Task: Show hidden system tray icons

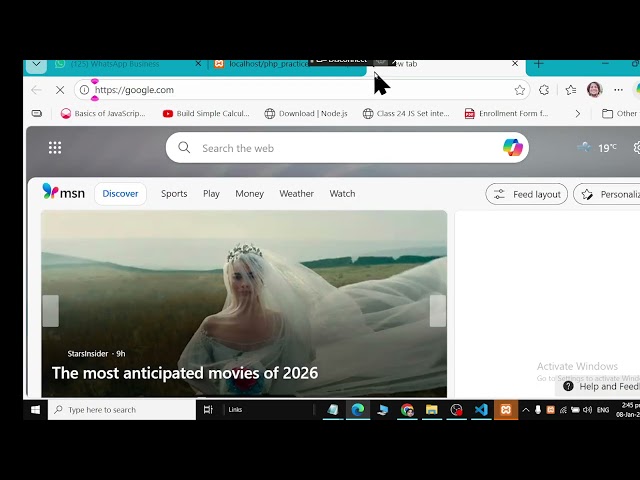Action: click(x=524, y=410)
